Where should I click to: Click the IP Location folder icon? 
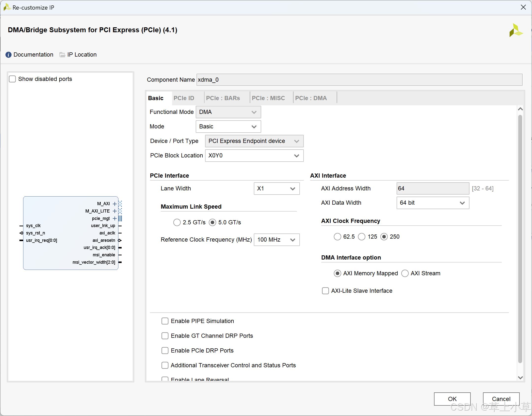62,55
